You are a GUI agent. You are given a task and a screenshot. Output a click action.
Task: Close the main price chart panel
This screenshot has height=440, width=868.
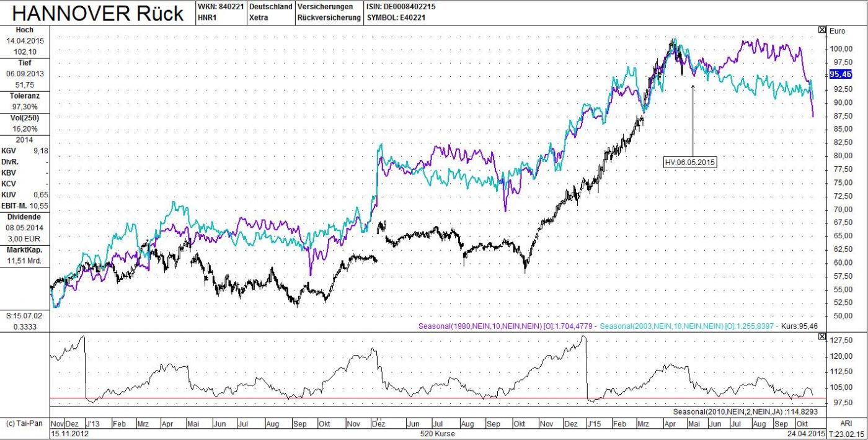coord(822,29)
